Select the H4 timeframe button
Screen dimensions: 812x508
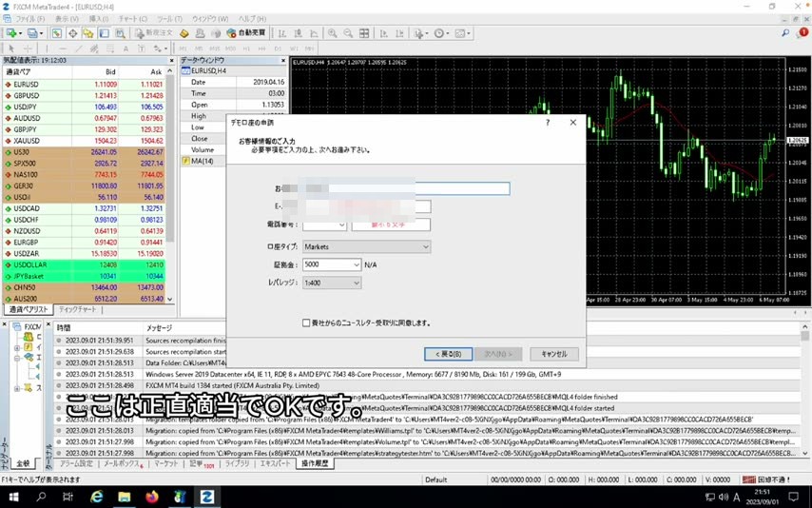tap(262, 49)
